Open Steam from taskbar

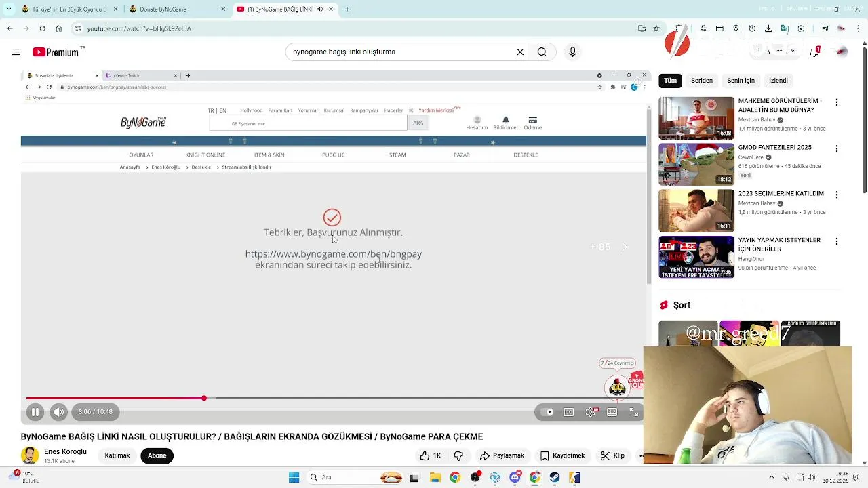555,477
